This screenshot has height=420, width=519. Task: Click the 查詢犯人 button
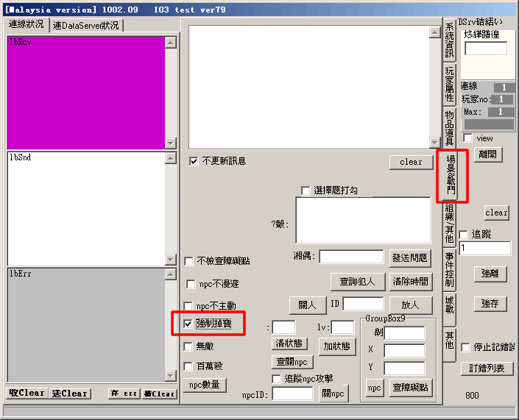coord(358,281)
